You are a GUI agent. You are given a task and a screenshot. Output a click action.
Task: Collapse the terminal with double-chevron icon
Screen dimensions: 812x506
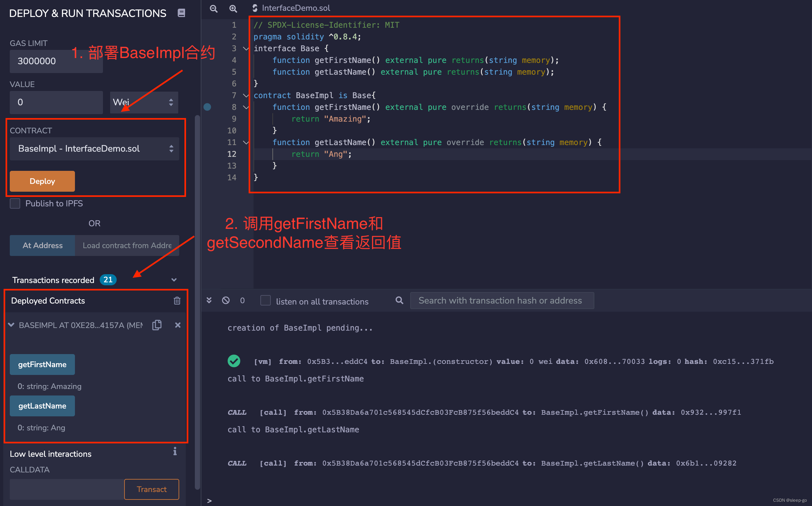click(209, 301)
